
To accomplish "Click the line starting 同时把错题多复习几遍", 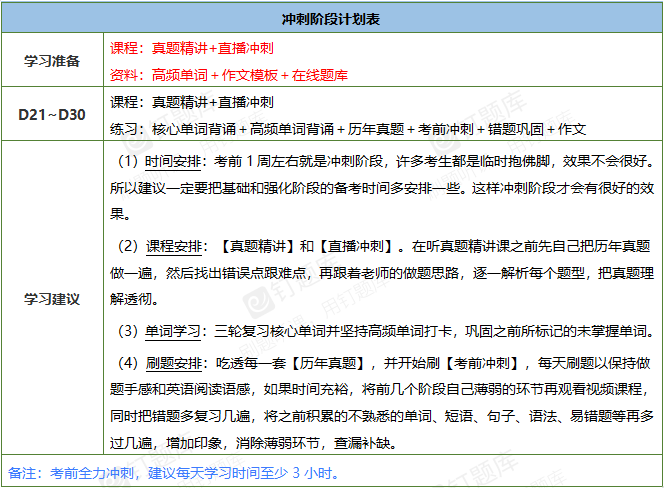I will click(382, 416).
